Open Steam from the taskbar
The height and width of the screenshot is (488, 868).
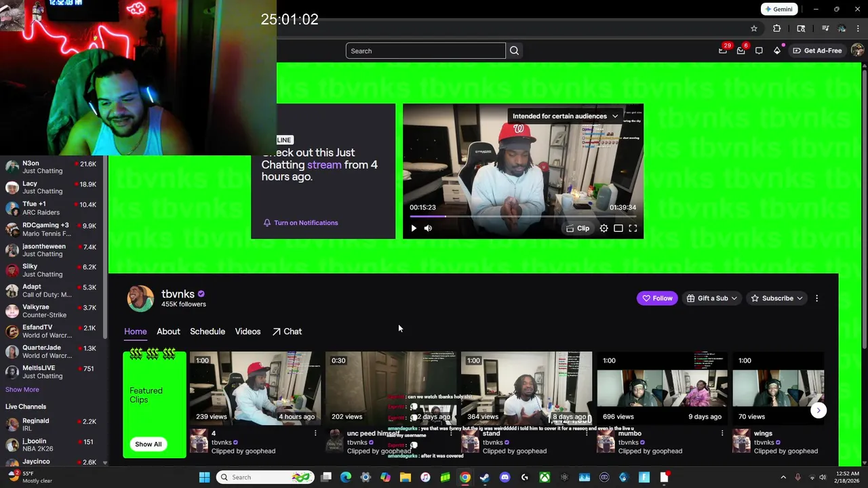pyautogui.click(x=485, y=477)
